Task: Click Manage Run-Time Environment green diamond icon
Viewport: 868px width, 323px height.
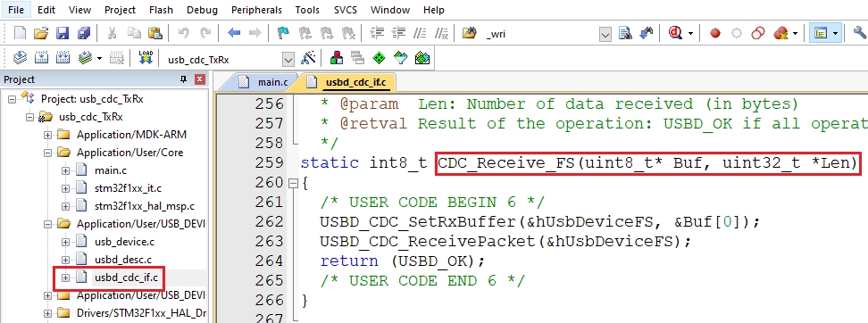Action: click(x=380, y=58)
